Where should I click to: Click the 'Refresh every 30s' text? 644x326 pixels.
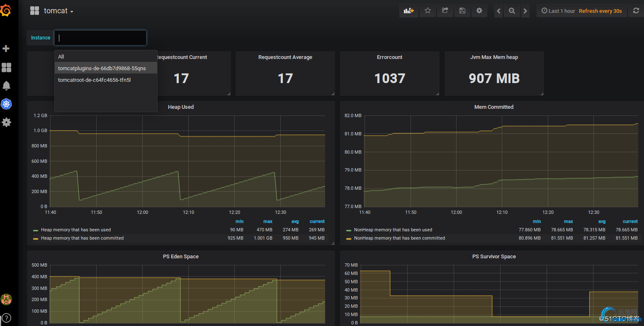[600, 11]
